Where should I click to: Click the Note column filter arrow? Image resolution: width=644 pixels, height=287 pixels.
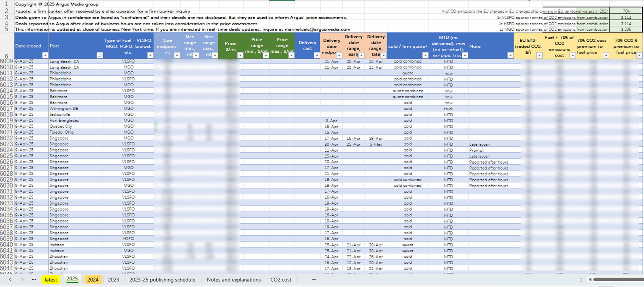(x=510, y=55)
